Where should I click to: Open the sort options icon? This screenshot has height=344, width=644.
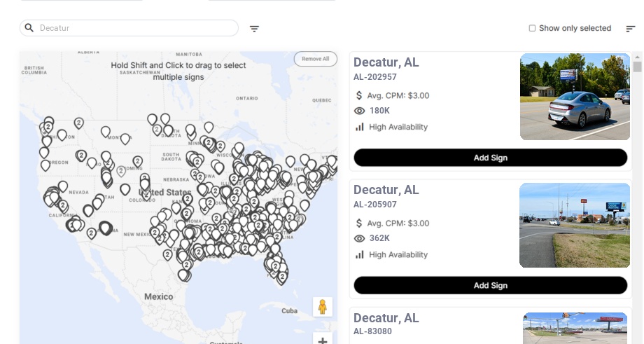click(x=631, y=29)
